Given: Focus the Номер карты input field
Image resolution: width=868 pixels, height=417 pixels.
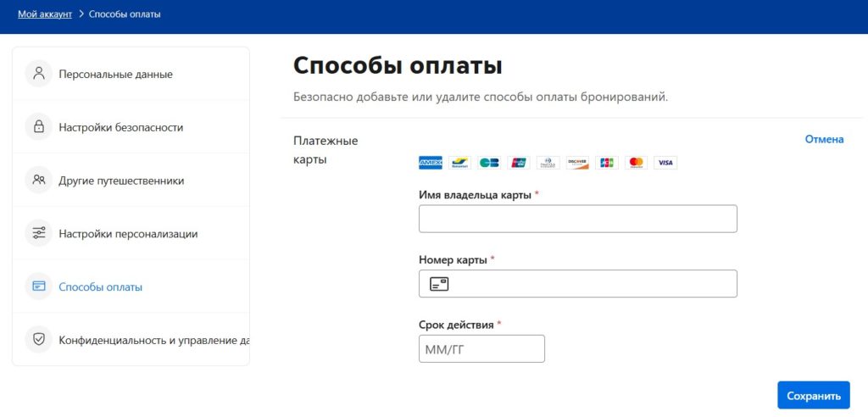Looking at the screenshot, I should tap(578, 284).
